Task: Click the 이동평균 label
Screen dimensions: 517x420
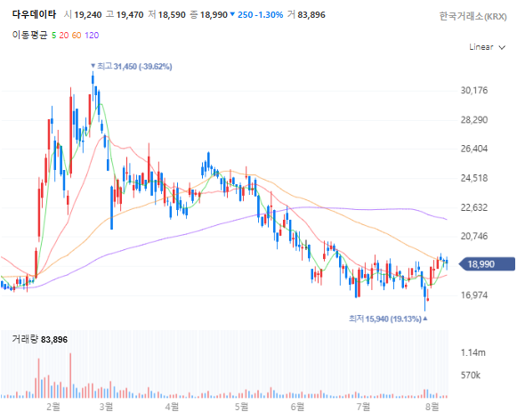Action: pyautogui.click(x=29, y=36)
